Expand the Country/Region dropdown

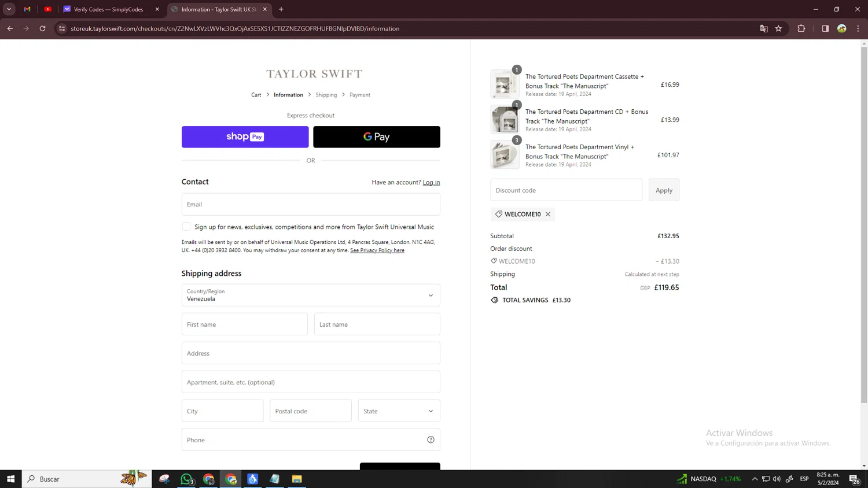coord(311,295)
